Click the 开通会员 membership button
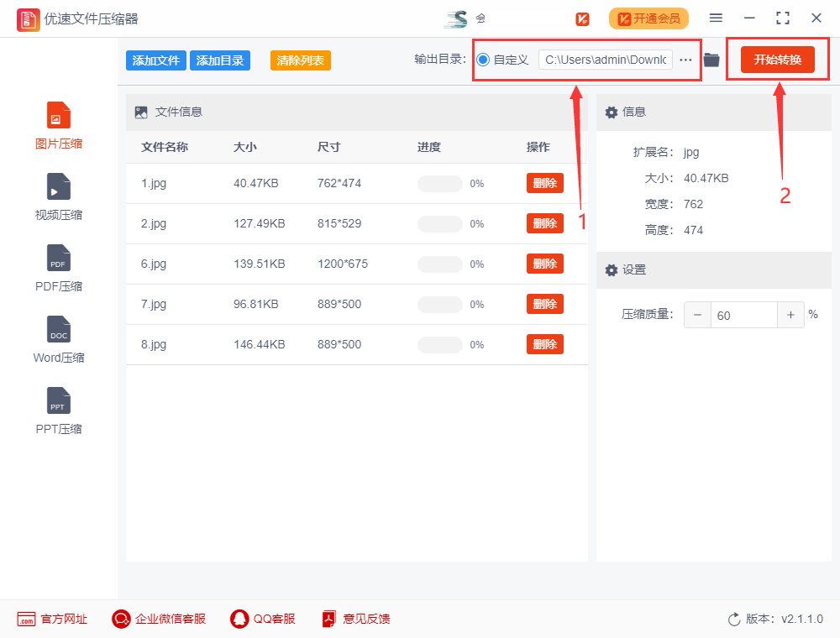 (x=648, y=18)
